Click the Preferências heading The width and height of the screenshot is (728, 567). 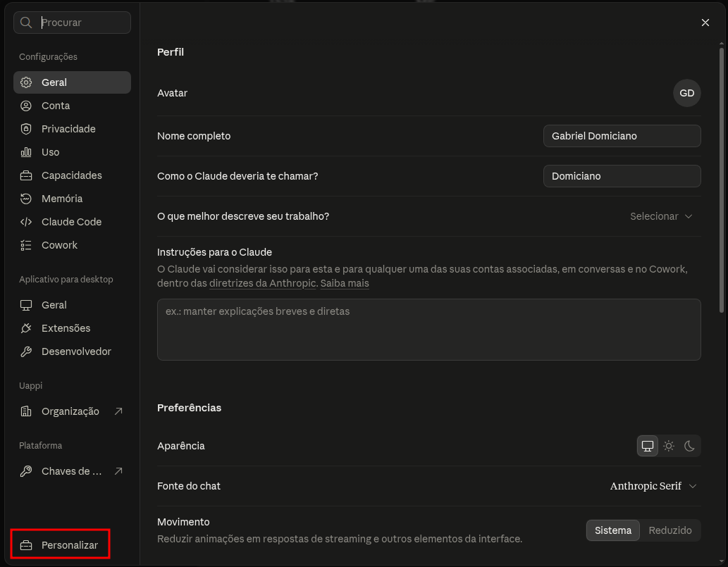tap(189, 408)
